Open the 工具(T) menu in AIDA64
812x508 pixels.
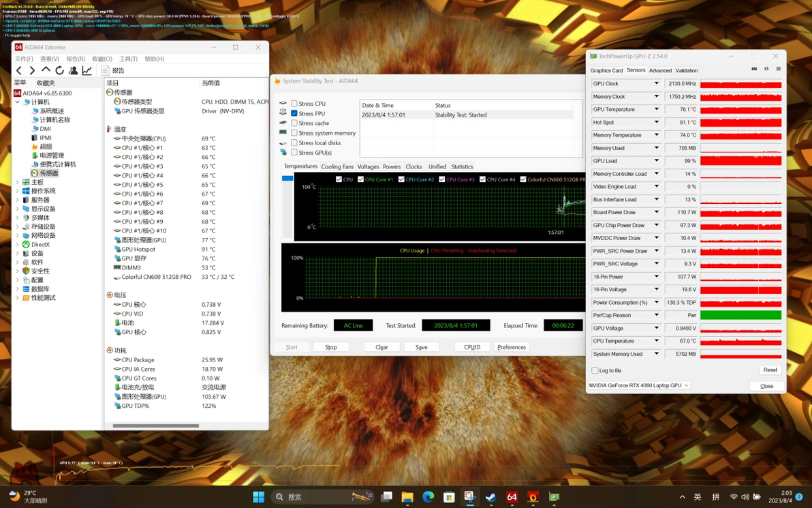coord(128,59)
